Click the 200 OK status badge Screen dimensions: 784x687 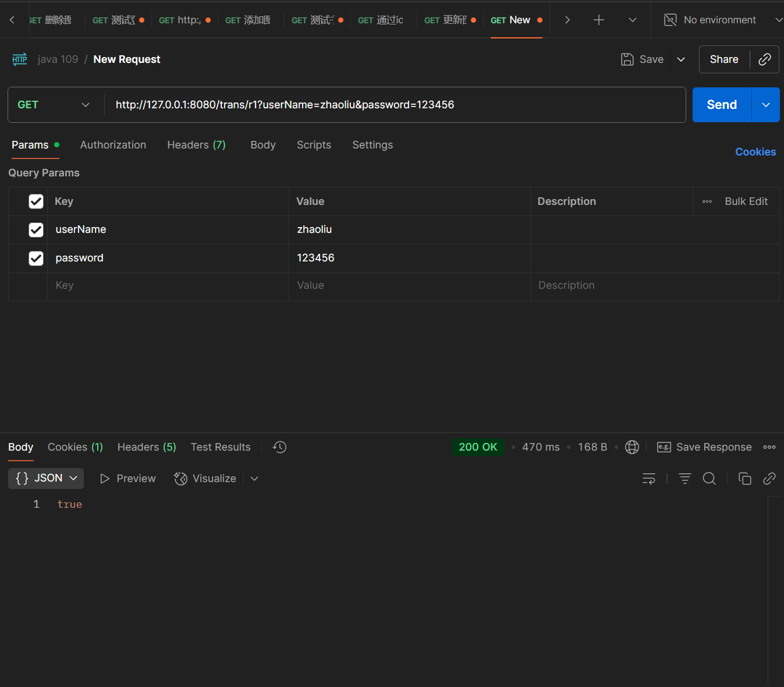pyautogui.click(x=478, y=447)
